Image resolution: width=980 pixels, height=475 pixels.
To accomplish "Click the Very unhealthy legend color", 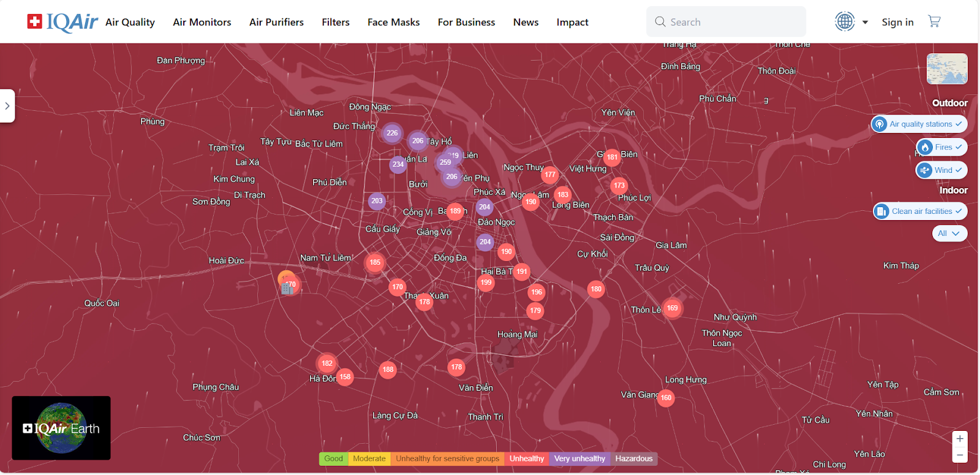I will click(579, 458).
